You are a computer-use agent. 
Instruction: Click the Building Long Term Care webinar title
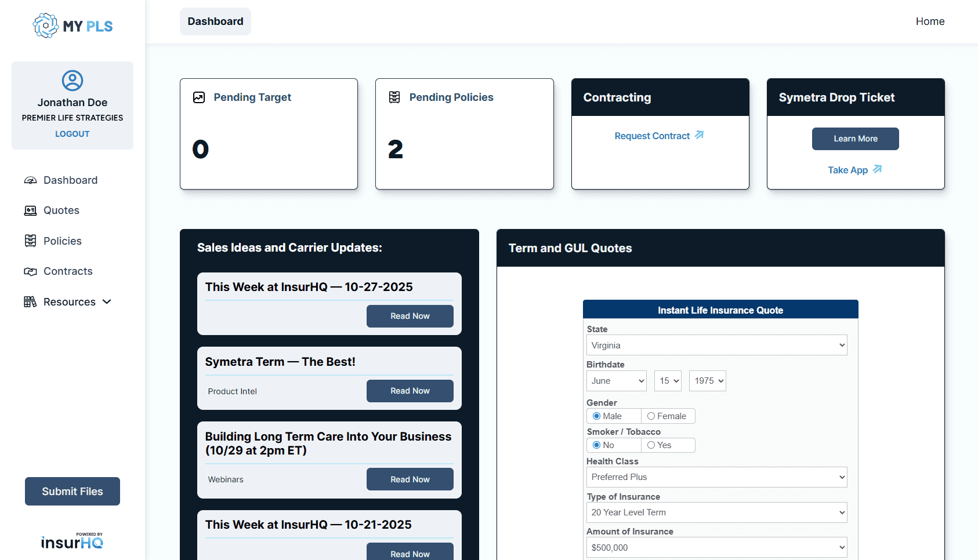point(328,443)
